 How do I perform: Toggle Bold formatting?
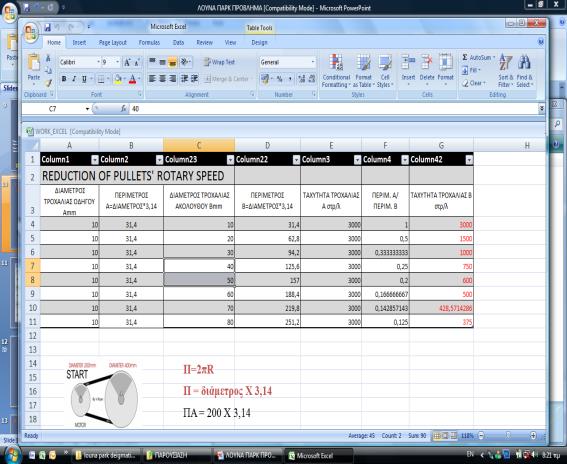64,79
